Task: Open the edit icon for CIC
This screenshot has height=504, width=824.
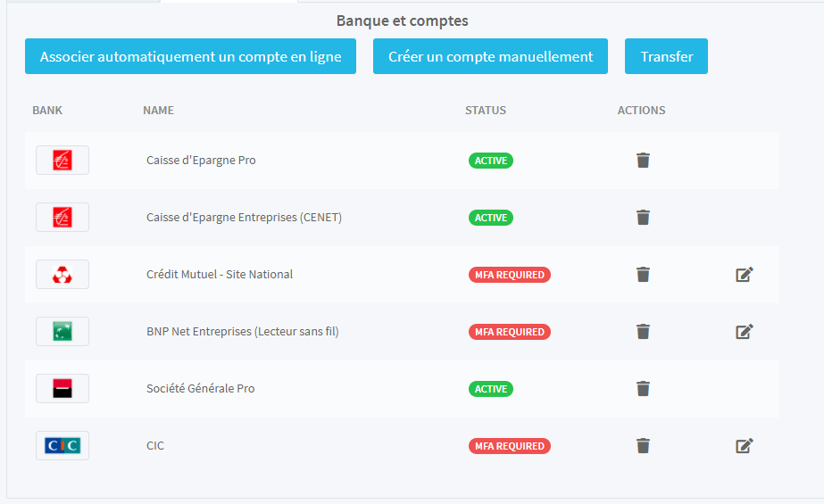Action: pyautogui.click(x=744, y=446)
